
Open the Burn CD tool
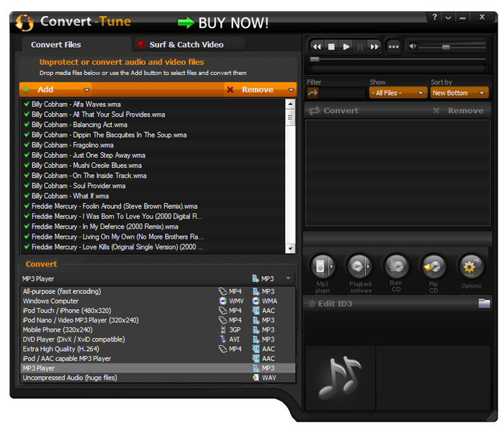tap(396, 267)
